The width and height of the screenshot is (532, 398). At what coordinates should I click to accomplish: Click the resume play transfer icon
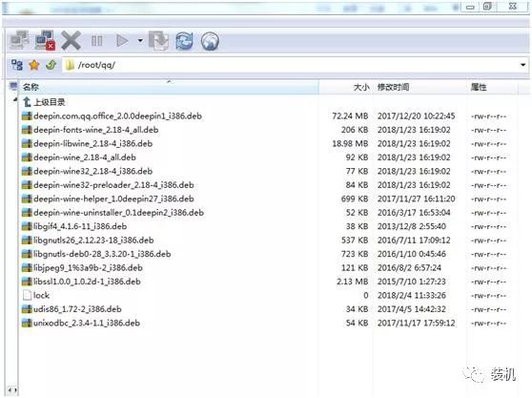pos(122,41)
